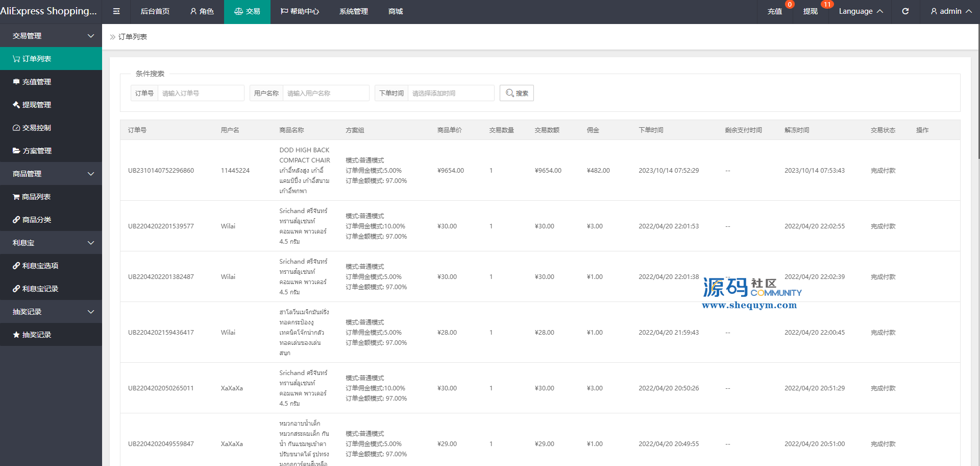Click the 订单列表 breadcrumb
980x466 pixels.
(133, 37)
